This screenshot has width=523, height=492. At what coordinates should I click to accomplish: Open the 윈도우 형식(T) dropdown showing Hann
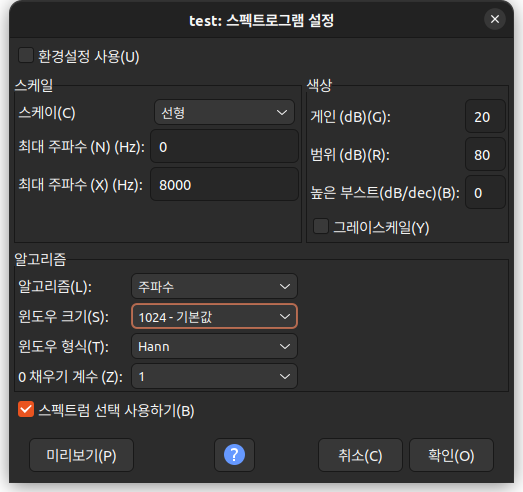(x=214, y=346)
